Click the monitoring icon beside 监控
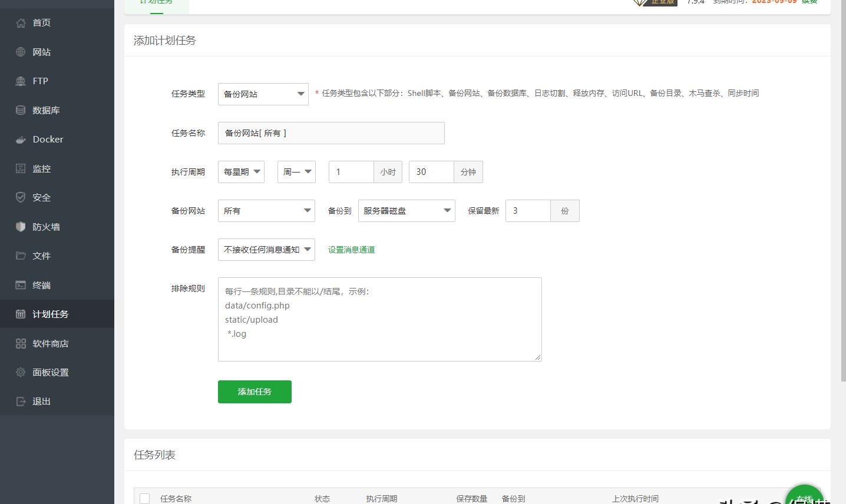 point(21,168)
